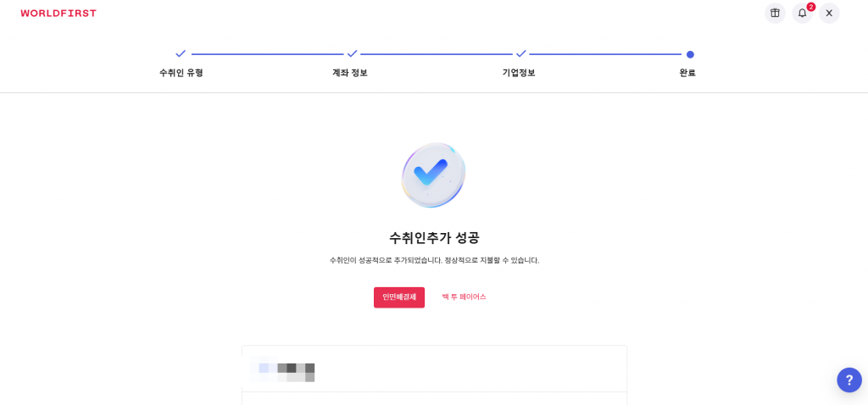This screenshot has width=868, height=405.
Task: Go to the 계좌 정보 step label
Action: tap(350, 73)
